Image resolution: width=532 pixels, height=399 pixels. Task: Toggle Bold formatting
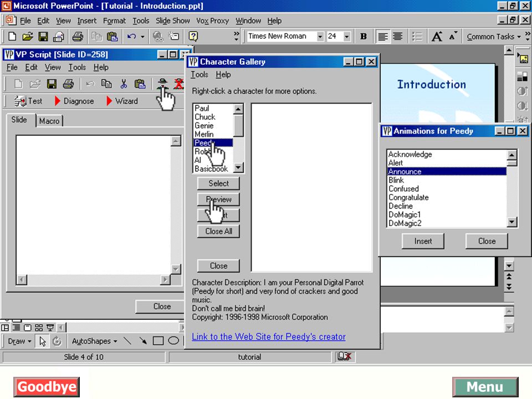pos(364,37)
